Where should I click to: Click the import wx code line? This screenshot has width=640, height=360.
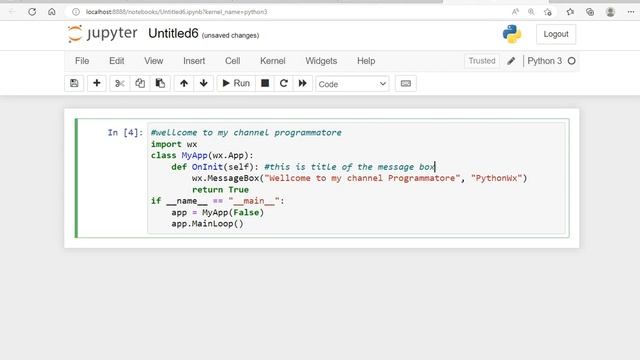tap(174, 144)
